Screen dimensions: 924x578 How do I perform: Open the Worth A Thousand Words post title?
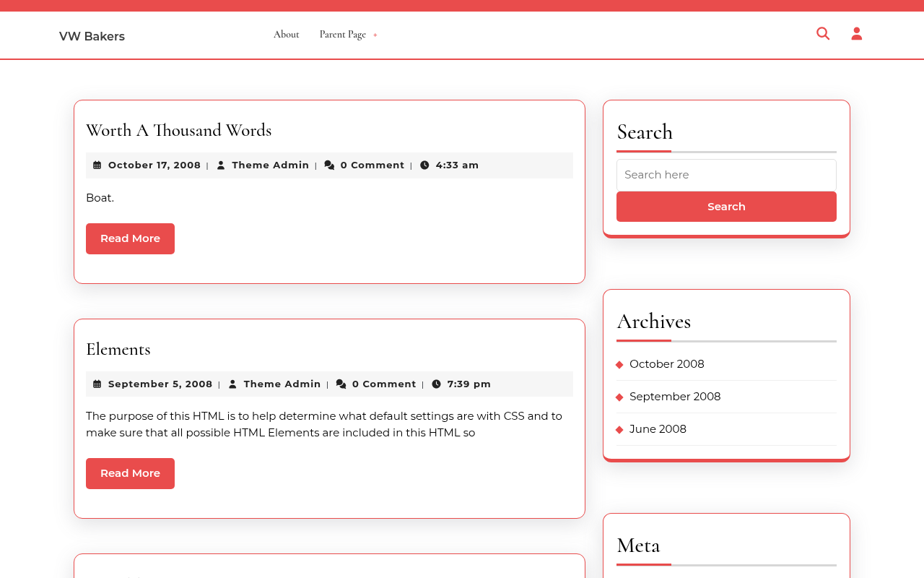tap(179, 130)
